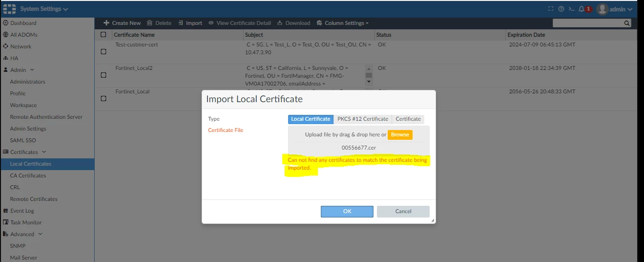Viewport: 644px width, 262px height.
Task: Click Create New in toolbar
Action: point(122,23)
